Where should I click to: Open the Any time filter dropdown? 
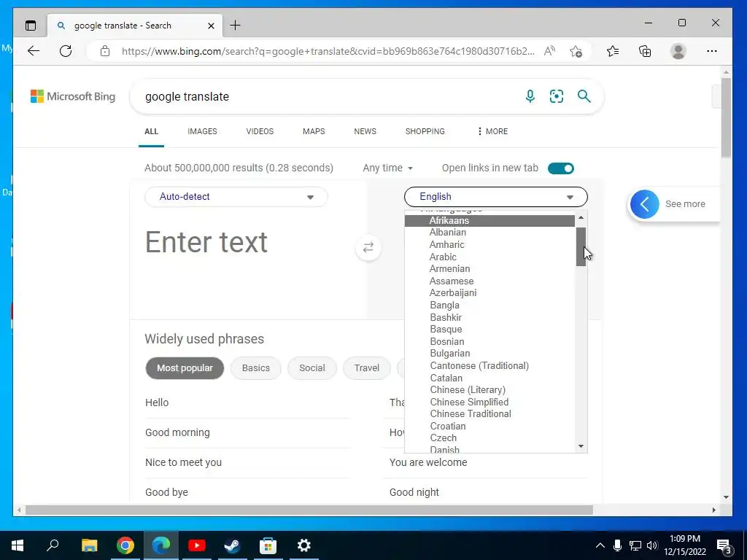(388, 168)
